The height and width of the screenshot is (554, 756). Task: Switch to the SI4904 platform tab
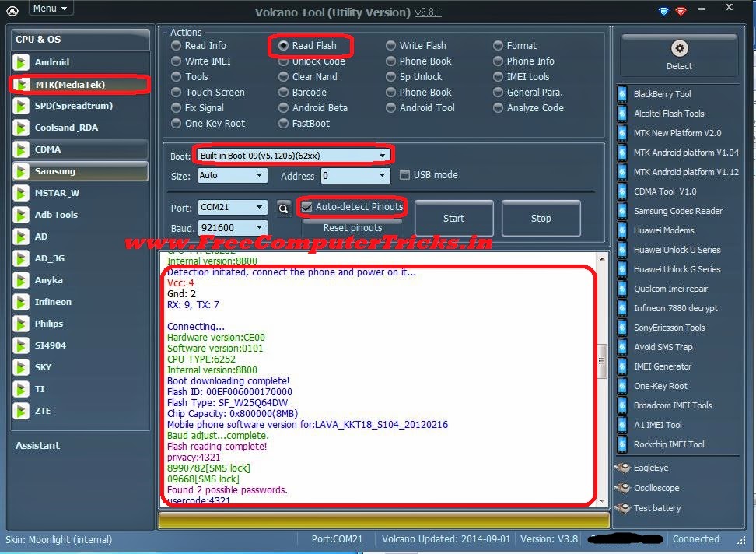pos(80,345)
